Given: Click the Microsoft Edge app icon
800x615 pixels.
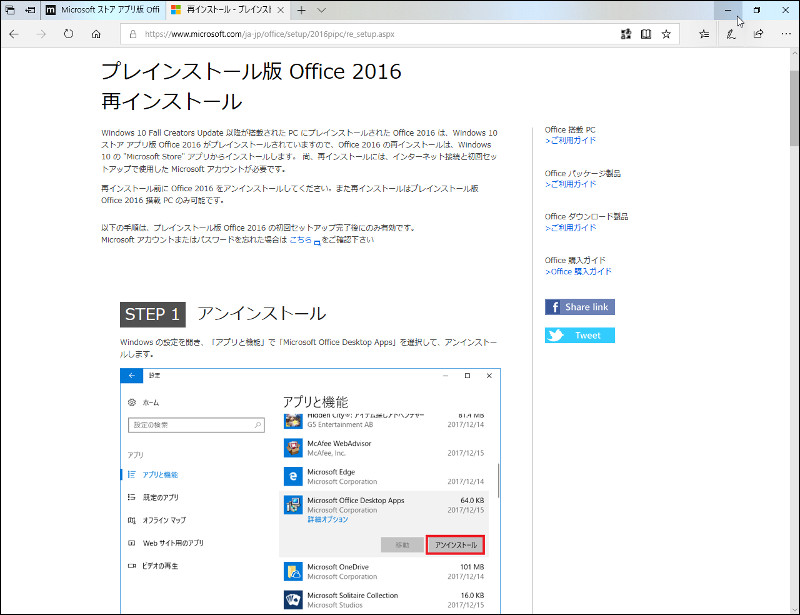Looking at the screenshot, I should [x=293, y=476].
